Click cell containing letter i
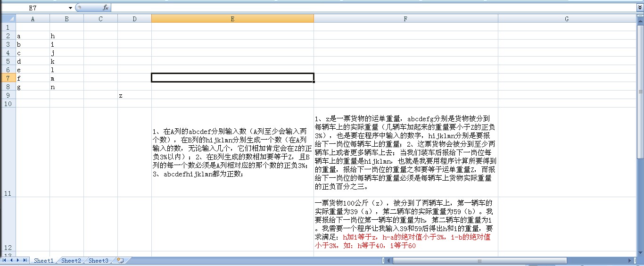Image resolution: width=644 pixels, height=266 pixels. point(66,44)
